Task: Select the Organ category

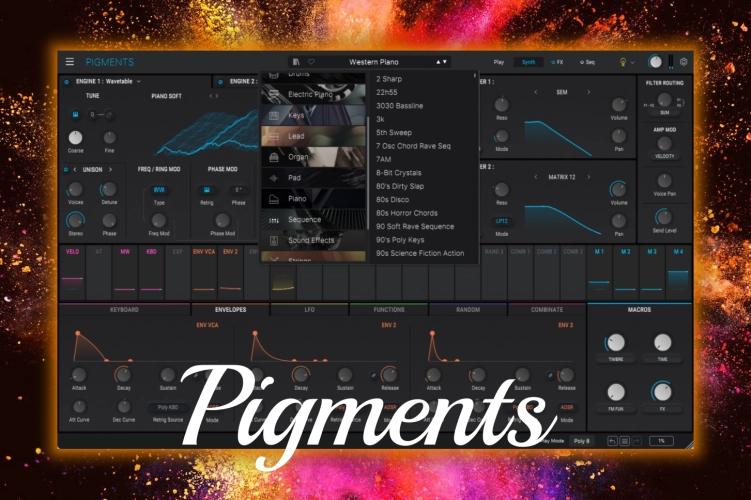Action: (313, 157)
